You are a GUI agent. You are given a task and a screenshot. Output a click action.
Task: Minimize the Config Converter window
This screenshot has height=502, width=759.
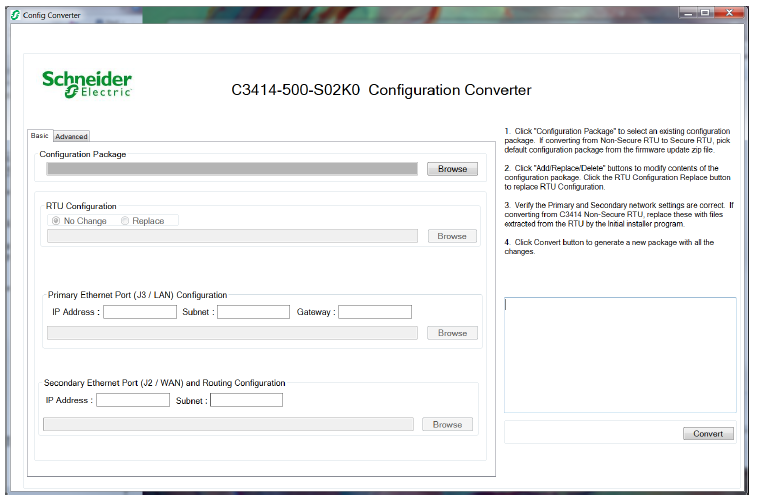(x=687, y=13)
